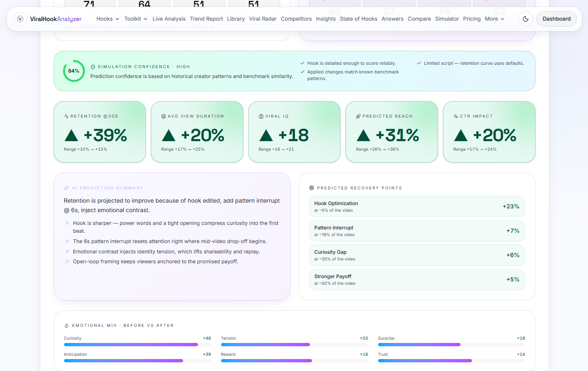Image resolution: width=588 pixels, height=371 pixels.
Task: Click the Curiosity emotion bar
Action: tap(137, 345)
